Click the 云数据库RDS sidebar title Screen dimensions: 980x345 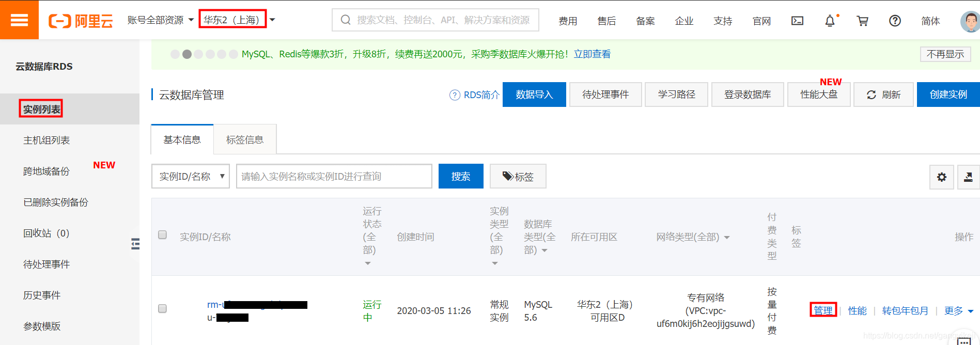[44, 67]
